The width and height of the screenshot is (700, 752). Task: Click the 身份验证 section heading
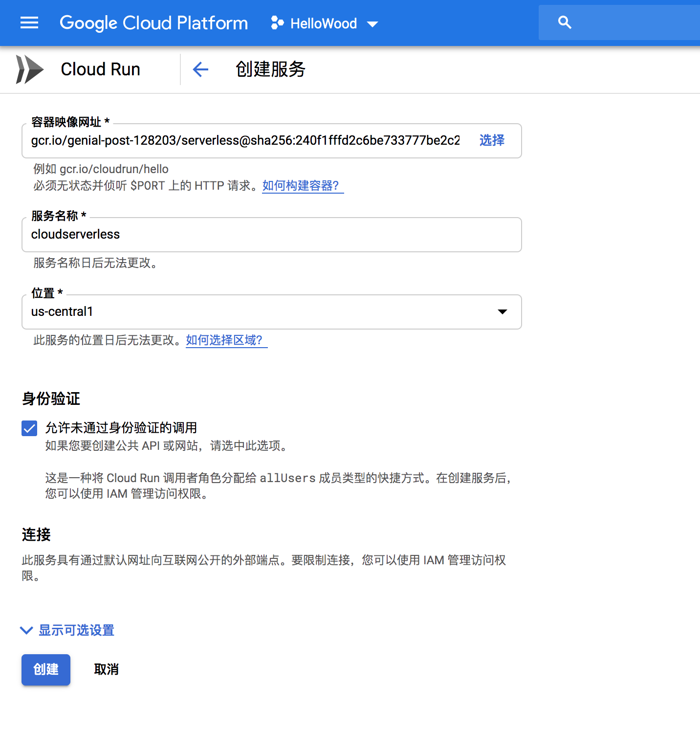click(51, 399)
